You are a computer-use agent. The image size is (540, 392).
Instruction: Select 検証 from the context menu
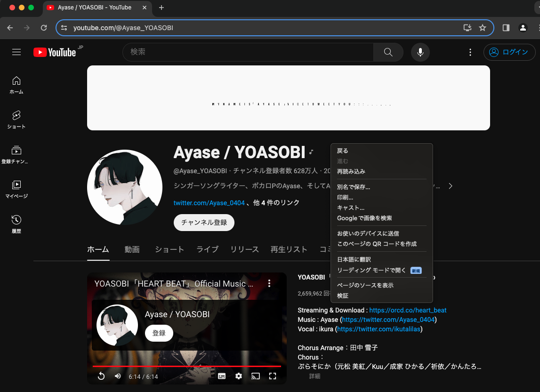342,296
